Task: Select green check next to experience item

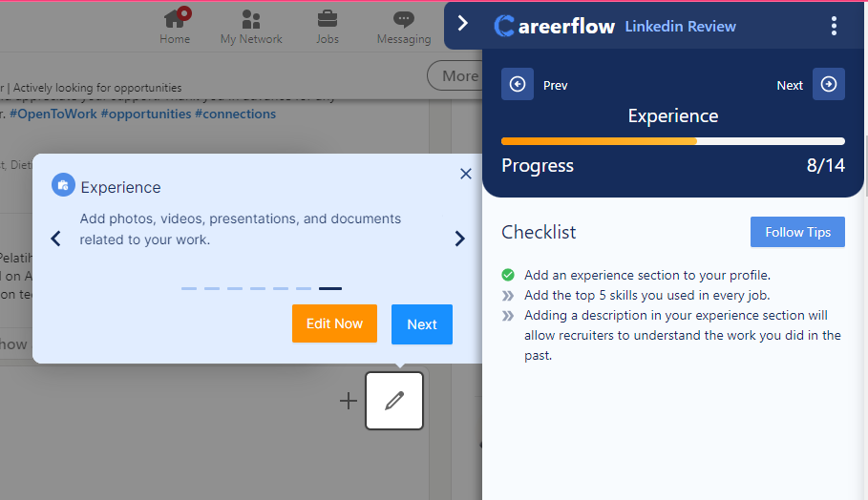Action: pyautogui.click(x=508, y=275)
